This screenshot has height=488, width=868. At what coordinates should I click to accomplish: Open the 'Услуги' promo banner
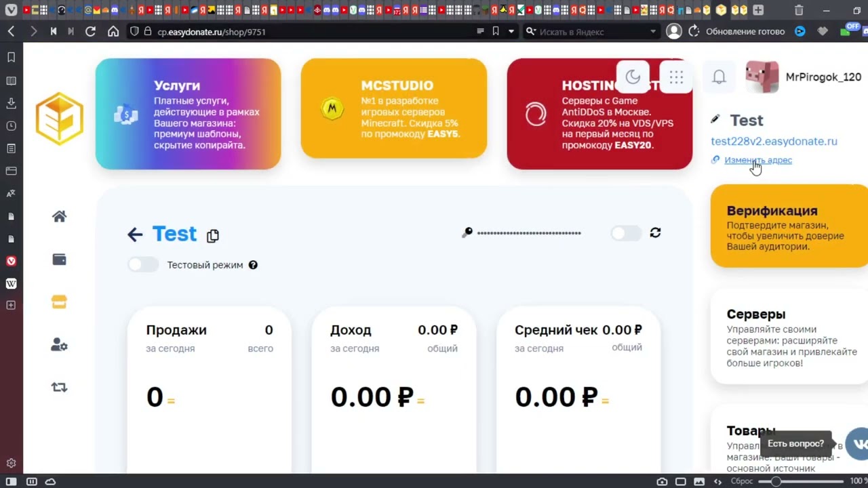[188, 114]
